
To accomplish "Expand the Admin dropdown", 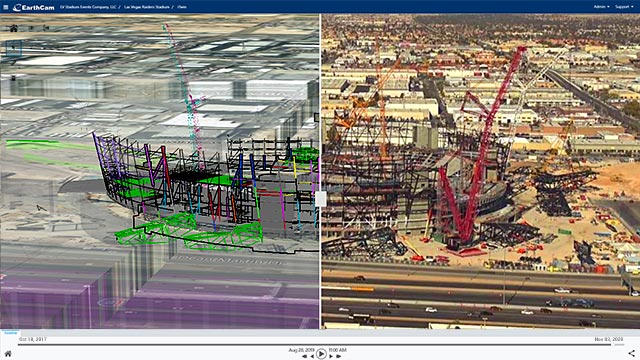I will coord(601,7).
